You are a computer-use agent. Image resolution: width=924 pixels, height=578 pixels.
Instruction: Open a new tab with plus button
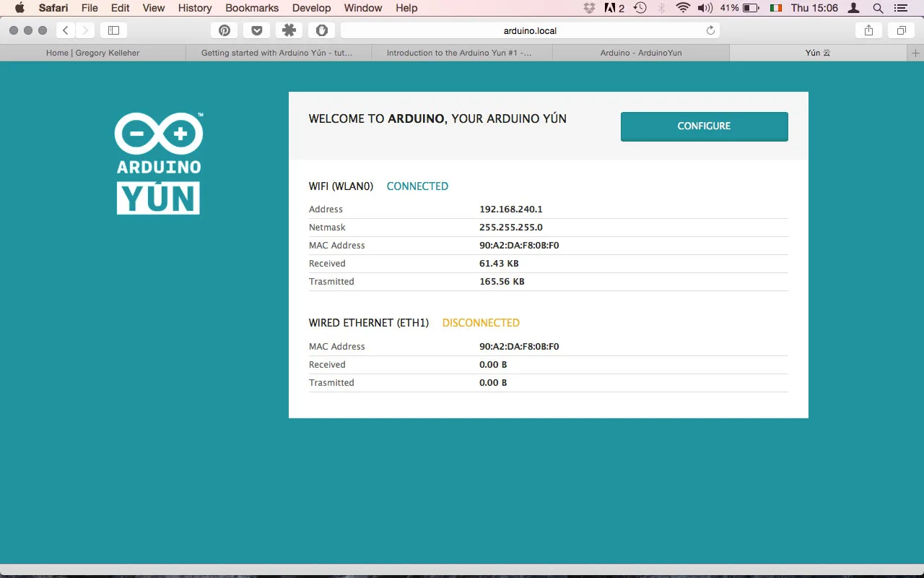coord(915,53)
